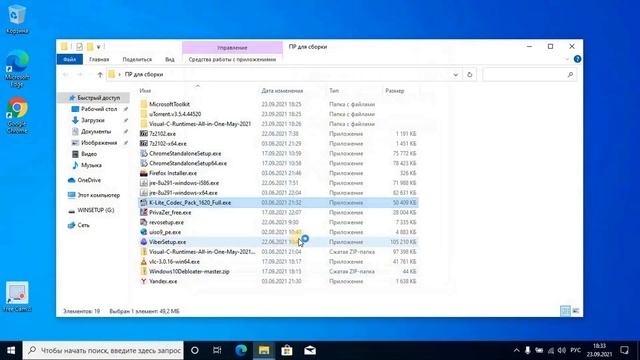Open Документы in navigation pane
Viewport: 640px width, 360px height.
tap(96, 131)
